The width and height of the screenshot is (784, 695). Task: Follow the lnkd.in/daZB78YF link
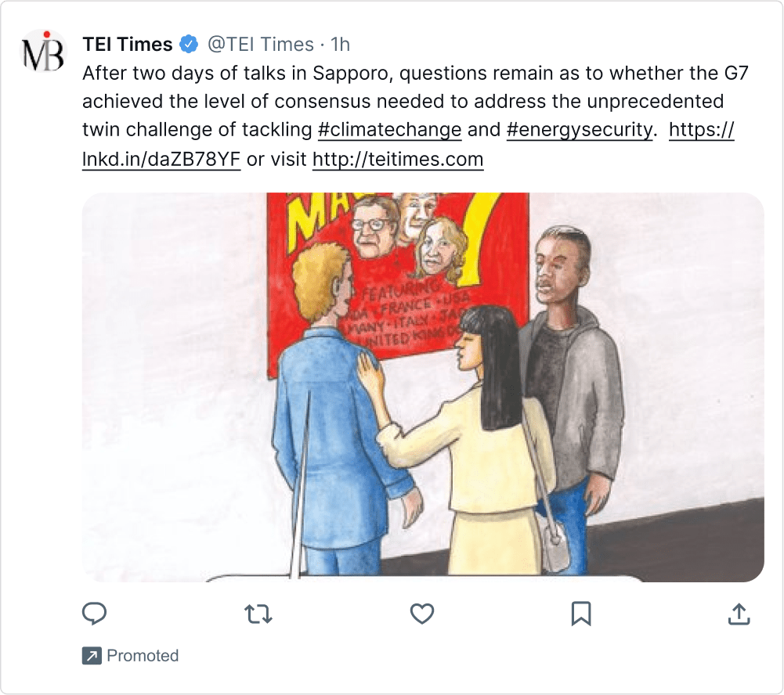pyautogui.click(x=161, y=160)
